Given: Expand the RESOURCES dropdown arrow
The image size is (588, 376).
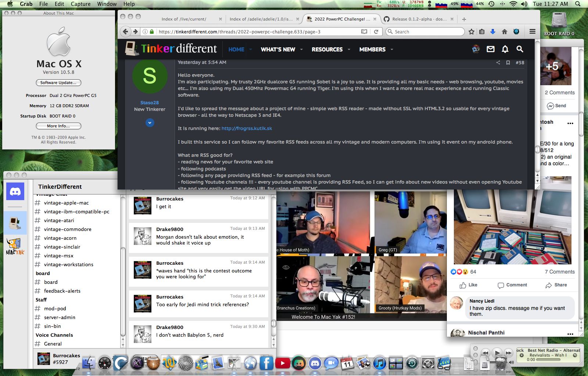Looking at the screenshot, I should pyautogui.click(x=349, y=49).
